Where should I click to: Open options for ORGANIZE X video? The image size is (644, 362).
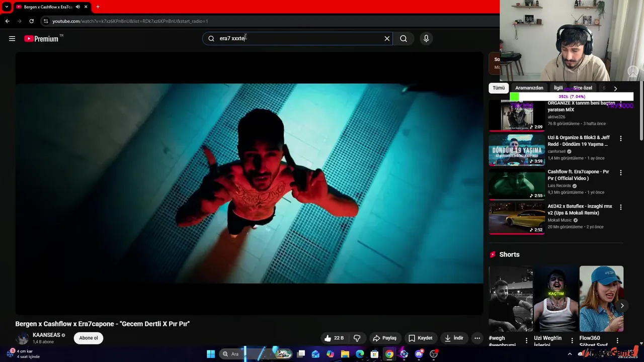(620, 104)
